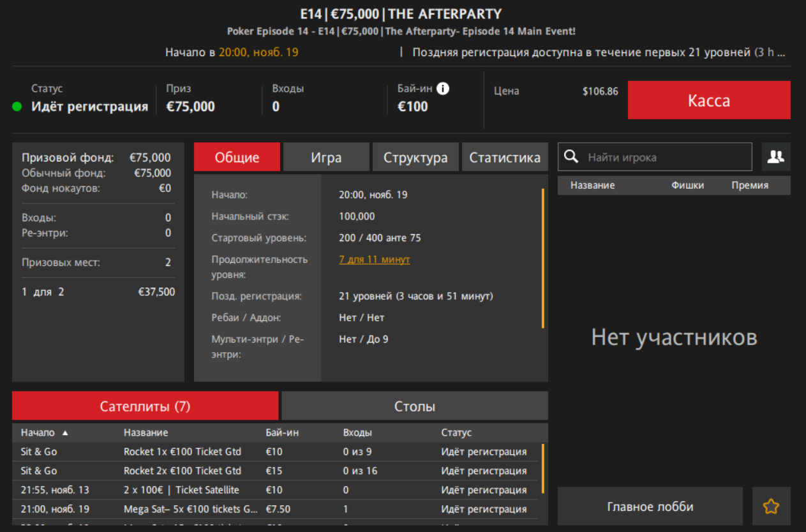Click the search magnifier icon
Image resolution: width=806 pixels, height=532 pixels.
coord(572,157)
